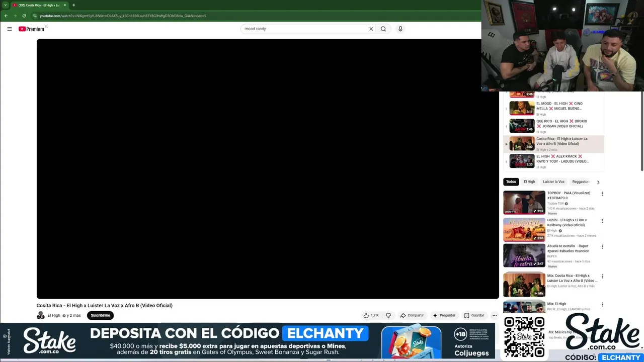Click the Topboy TGR channel name

[555, 204]
